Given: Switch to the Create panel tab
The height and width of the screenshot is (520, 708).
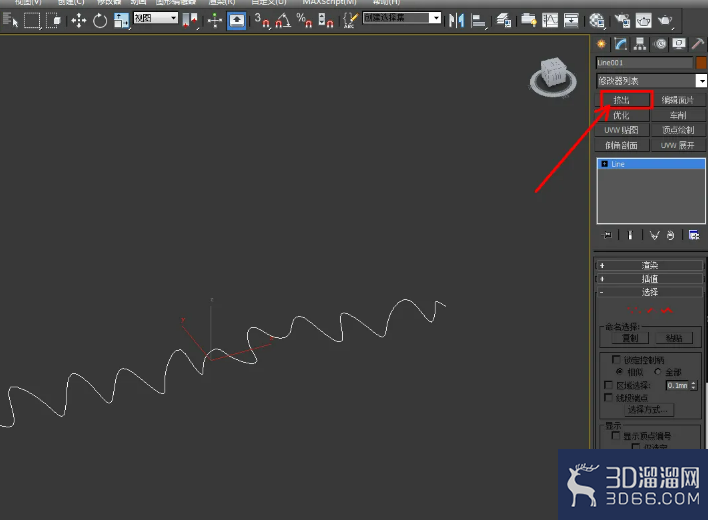Looking at the screenshot, I should 601,44.
